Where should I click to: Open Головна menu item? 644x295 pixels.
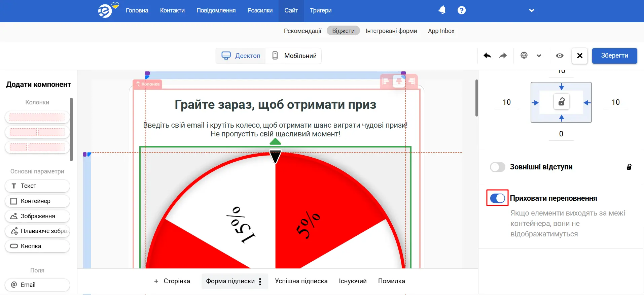(x=137, y=10)
